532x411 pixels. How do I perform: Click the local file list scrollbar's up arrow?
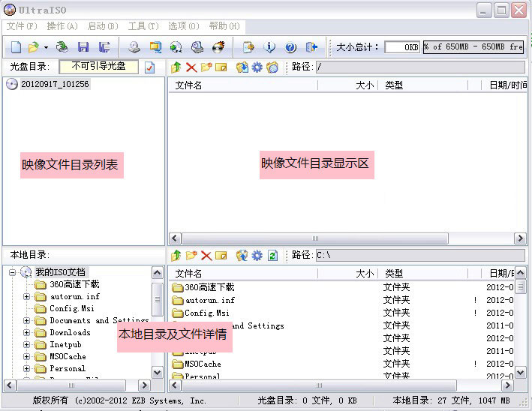521,273
